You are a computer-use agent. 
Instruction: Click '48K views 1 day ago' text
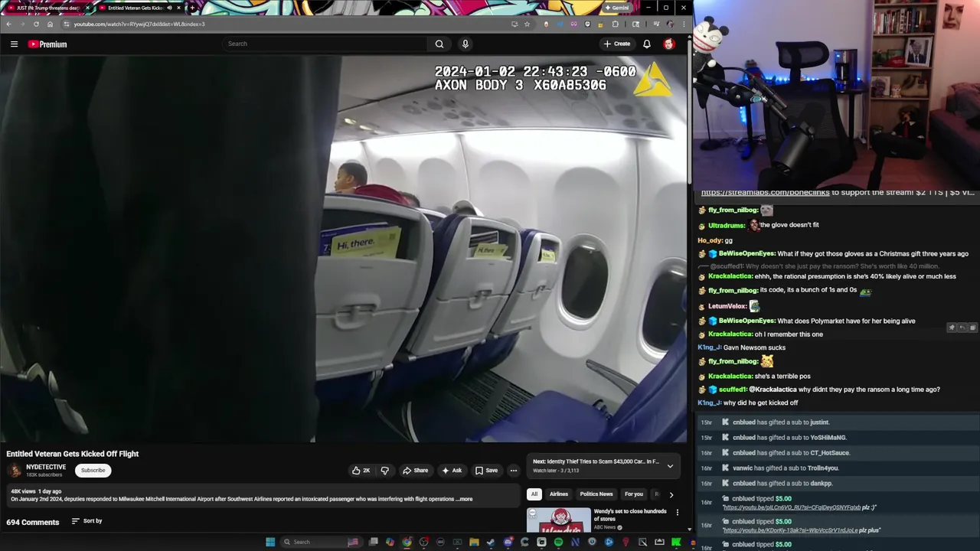pyautogui.click(x=36, y=491)
